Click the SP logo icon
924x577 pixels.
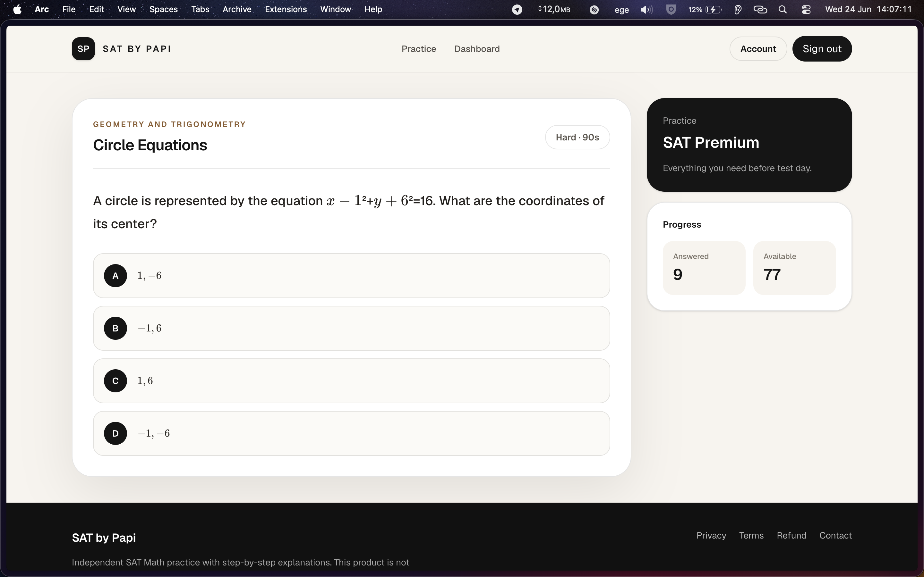(x=83, y=49)
